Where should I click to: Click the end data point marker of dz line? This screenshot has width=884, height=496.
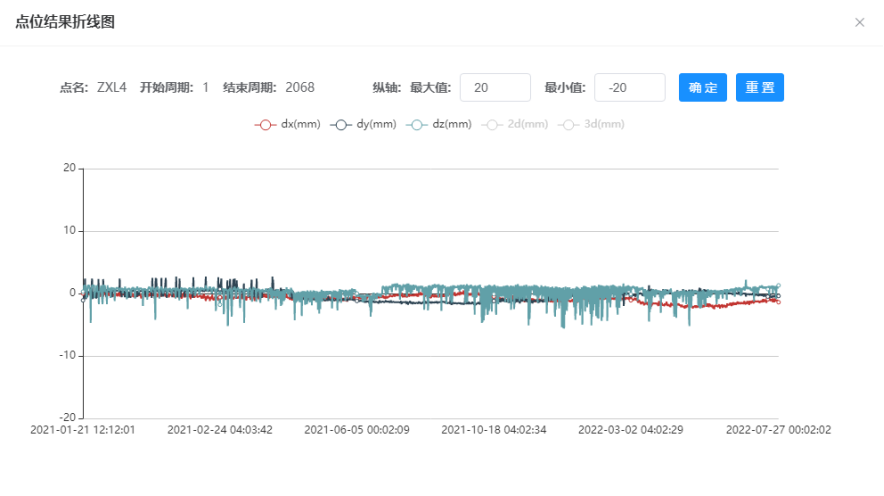click(x=779, y=286)
